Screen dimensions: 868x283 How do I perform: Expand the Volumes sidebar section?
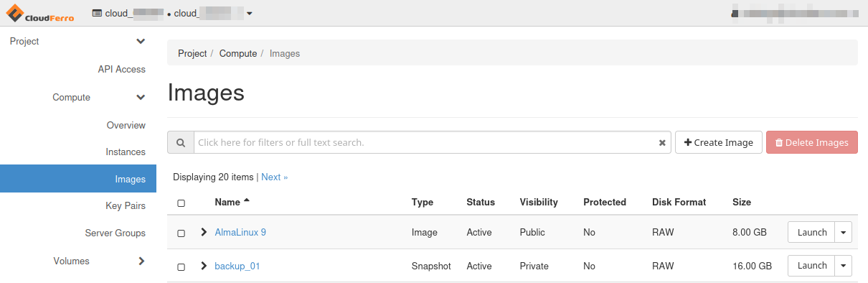tap(99, 261)
